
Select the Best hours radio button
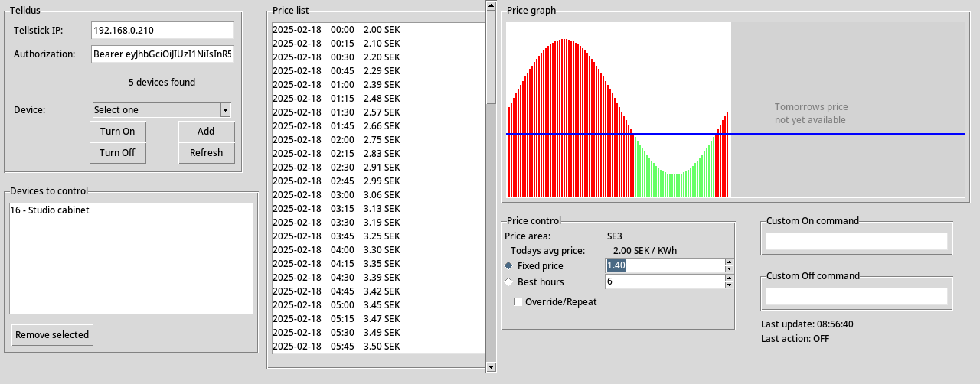pyautogui.click(x=509, y=281)
